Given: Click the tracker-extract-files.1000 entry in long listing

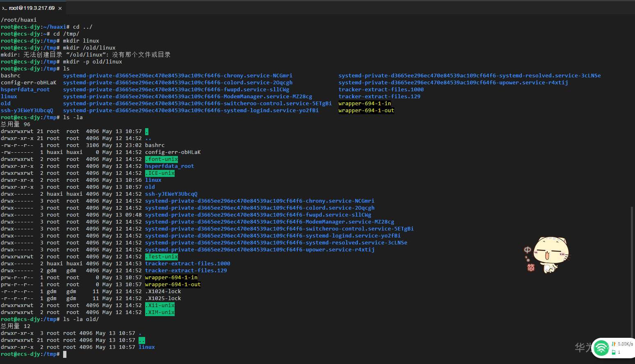Looking at the screenshot, I should [x=187, y=264].
